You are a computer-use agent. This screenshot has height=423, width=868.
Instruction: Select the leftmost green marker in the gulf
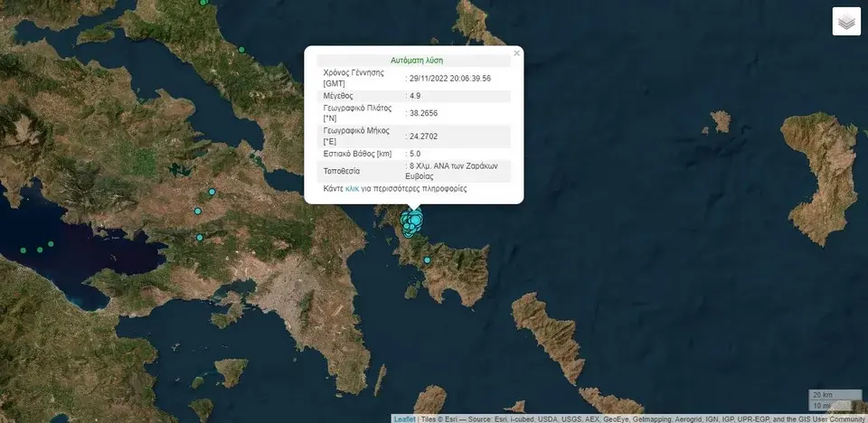(24, 249)
